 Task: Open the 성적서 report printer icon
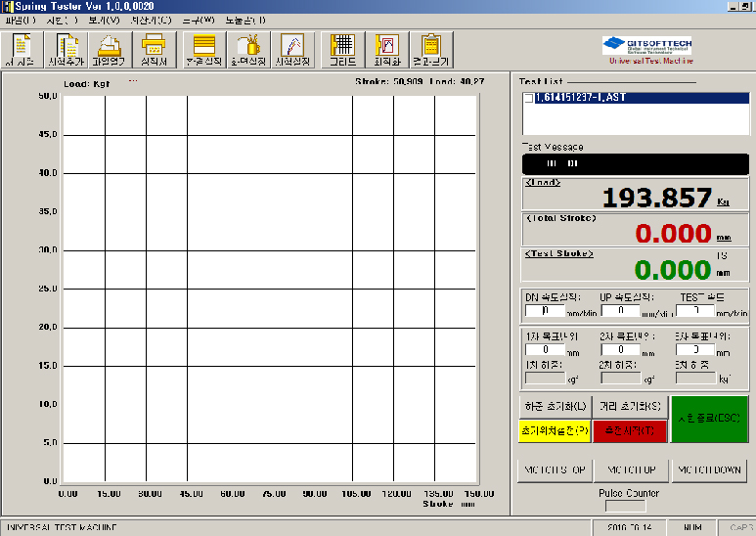pos(155,50)
